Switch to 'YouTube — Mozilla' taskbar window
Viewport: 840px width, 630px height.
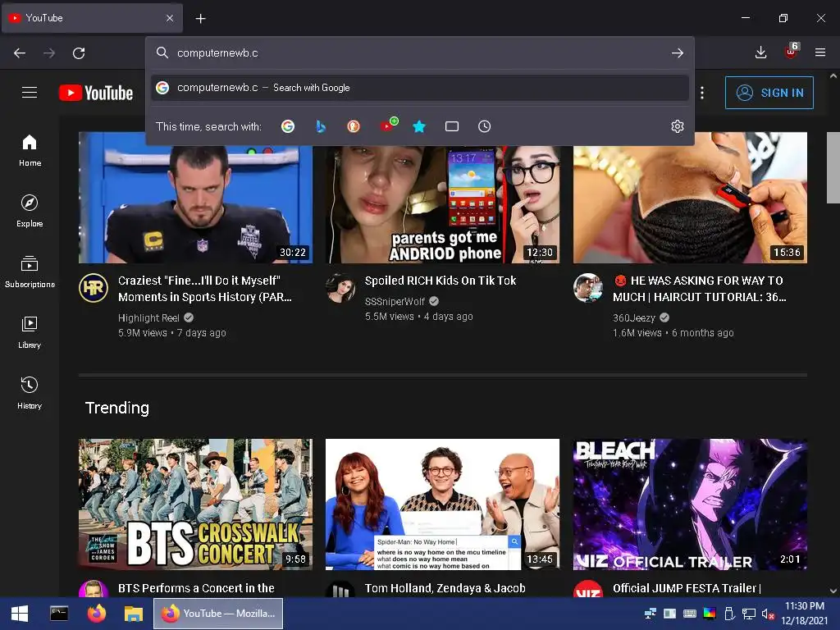(218, 614)
